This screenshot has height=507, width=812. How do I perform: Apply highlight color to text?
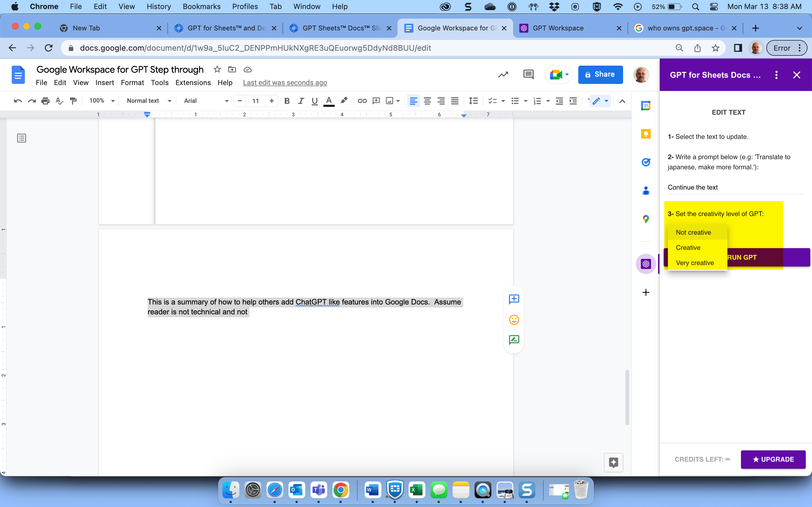point(344,101)
